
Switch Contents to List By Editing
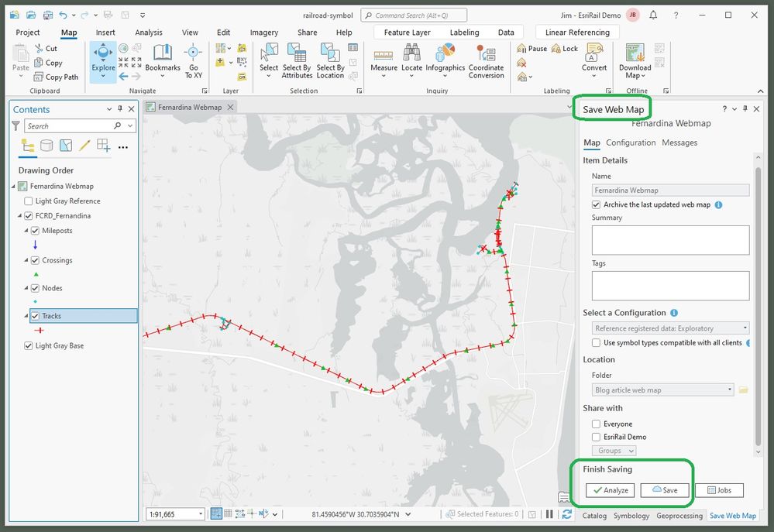pyautogui.click(x=84, y=146)
